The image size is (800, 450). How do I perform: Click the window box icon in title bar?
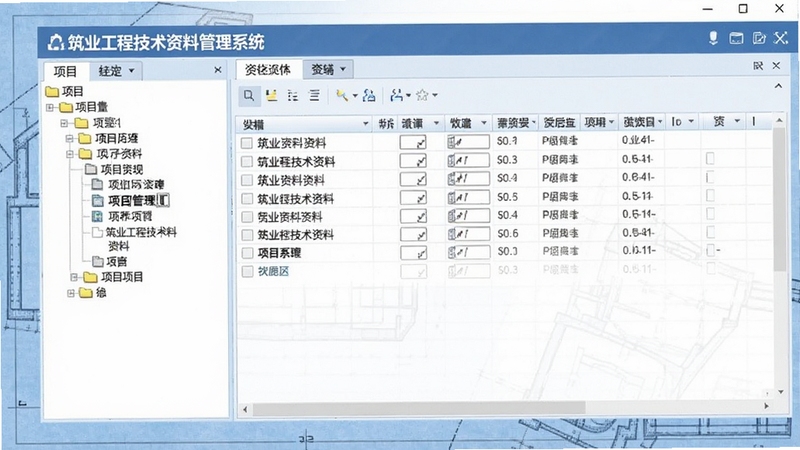pyautogui.click(x=736, y=38)
